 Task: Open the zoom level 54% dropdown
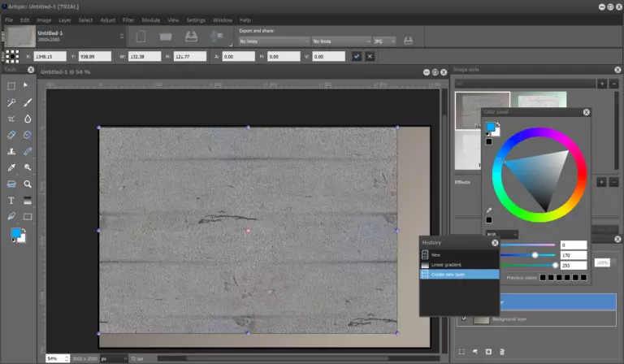pos(55,357)
